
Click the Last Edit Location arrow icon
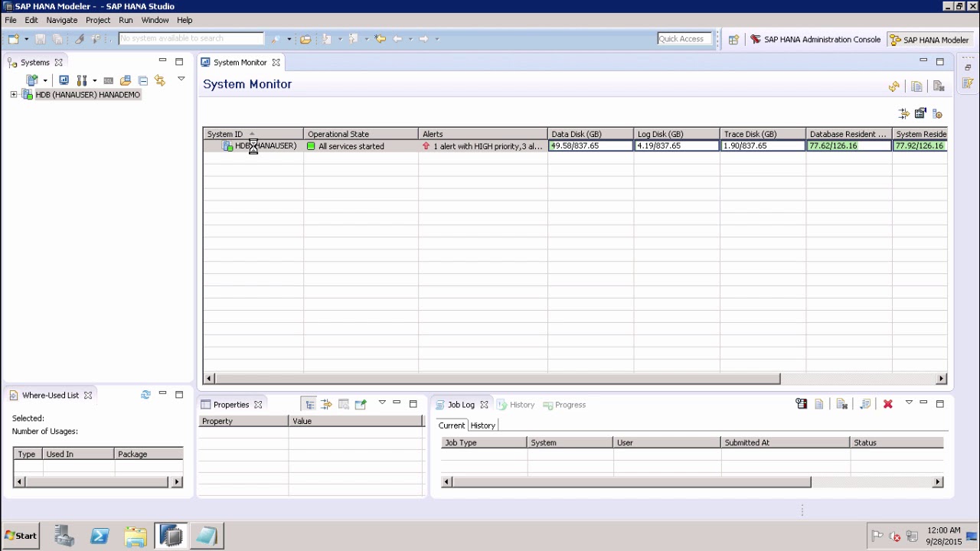click(380, 39)
